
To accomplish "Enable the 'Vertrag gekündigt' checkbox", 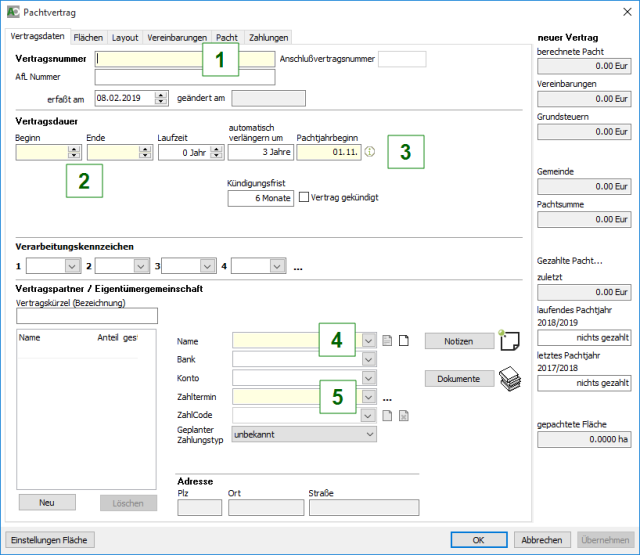I will tap(304, 197).
